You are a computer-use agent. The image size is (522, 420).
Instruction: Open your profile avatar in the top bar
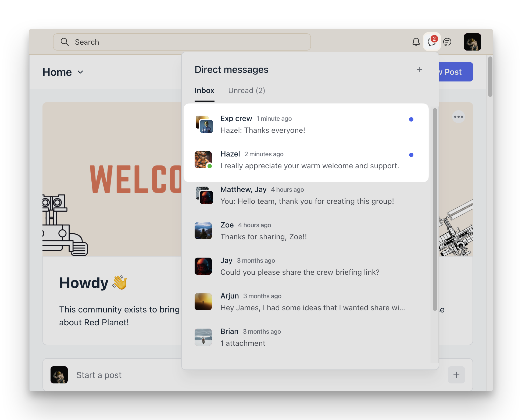tap(472, 42)
